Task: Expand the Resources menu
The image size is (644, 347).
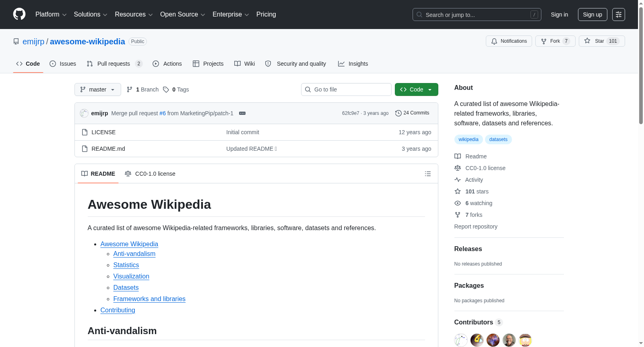Action: [x=134, y=15]
